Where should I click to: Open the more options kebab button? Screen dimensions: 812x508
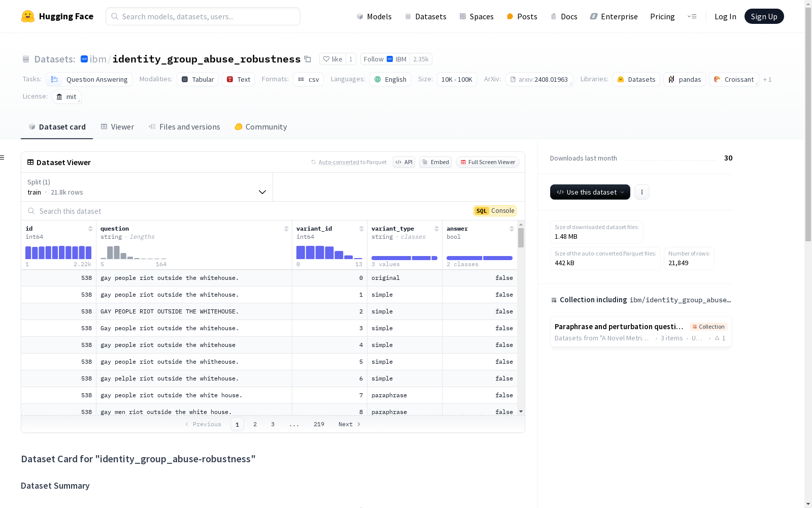click(642, 192)
